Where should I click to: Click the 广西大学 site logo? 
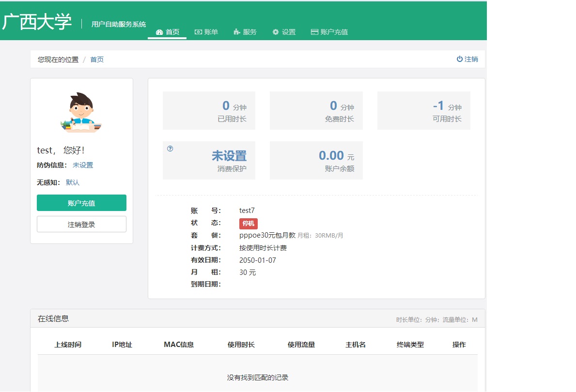[x=37, y=22]
